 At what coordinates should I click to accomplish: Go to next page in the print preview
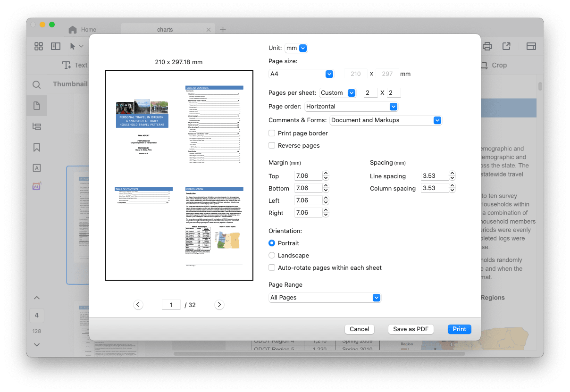pos(219,305)
